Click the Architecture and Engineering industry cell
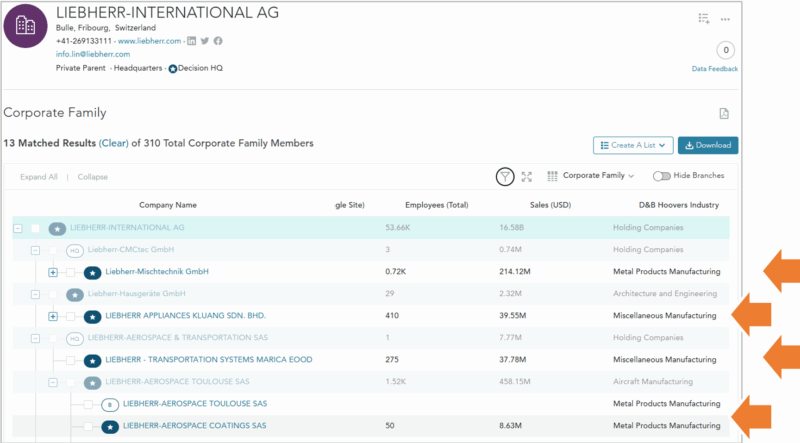The height and width of the screenshot is (443, 800). pyautogui.click(x=665, y=293)
